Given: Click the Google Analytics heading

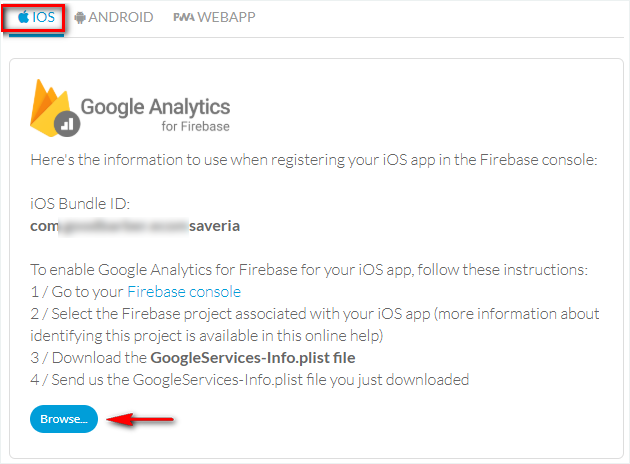Looking at the screenshot, I should click(x=155, y=106).
